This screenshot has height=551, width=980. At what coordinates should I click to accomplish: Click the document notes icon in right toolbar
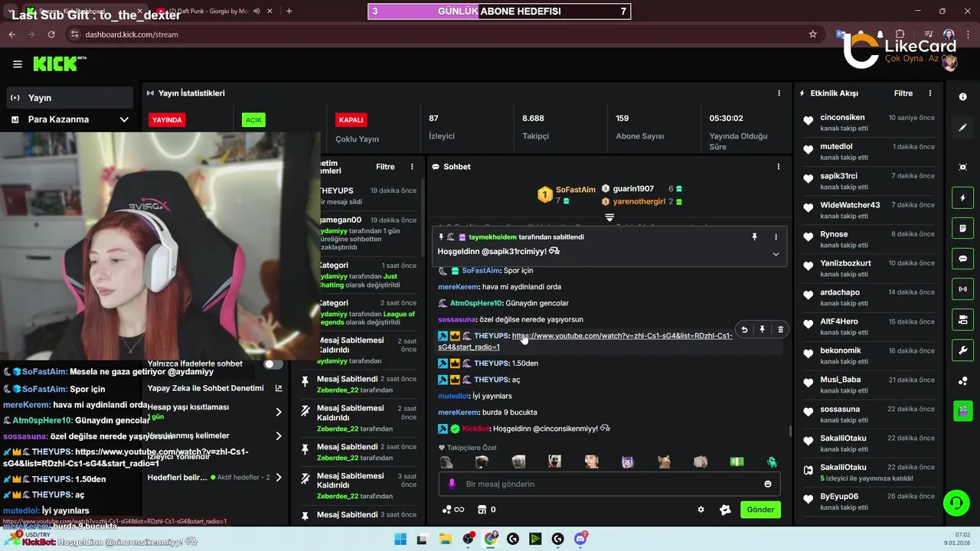pyautogui.click(x=962, y=228)
